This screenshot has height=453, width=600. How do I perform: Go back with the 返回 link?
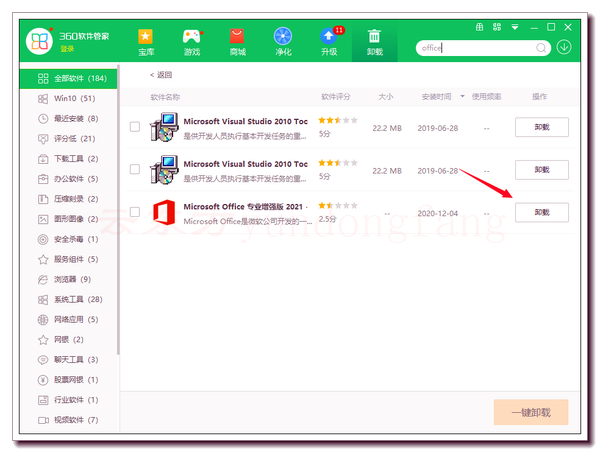161,75
